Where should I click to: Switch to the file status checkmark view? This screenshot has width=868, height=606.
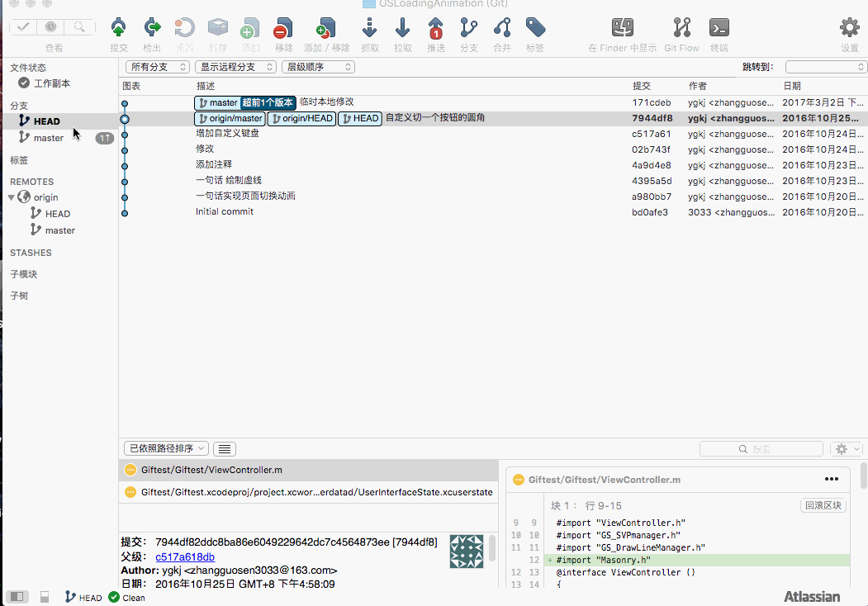tap(23, 27)
